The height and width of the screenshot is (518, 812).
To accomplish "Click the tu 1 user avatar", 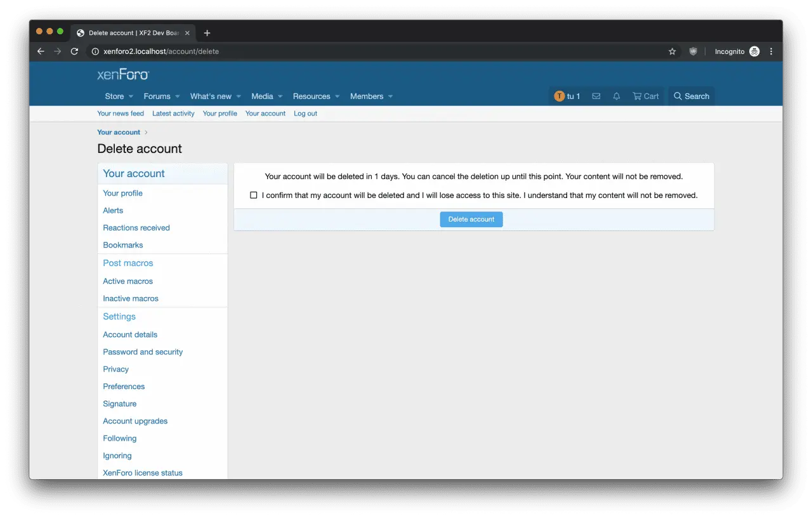I will coord(559,96).
